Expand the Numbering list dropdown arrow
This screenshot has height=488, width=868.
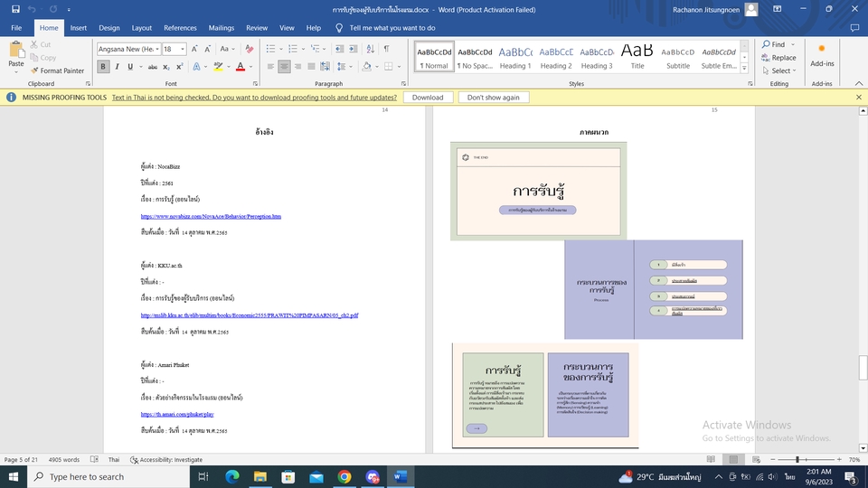point(304,49)
